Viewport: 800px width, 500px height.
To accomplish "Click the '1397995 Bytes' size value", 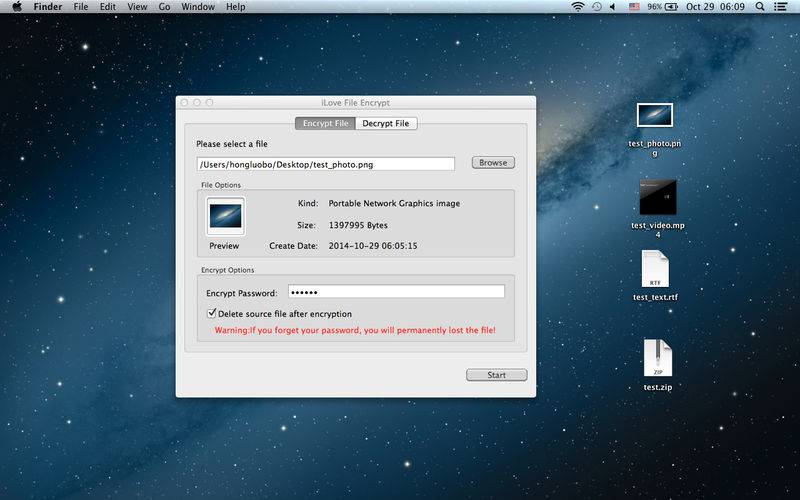I will [358, 225].
